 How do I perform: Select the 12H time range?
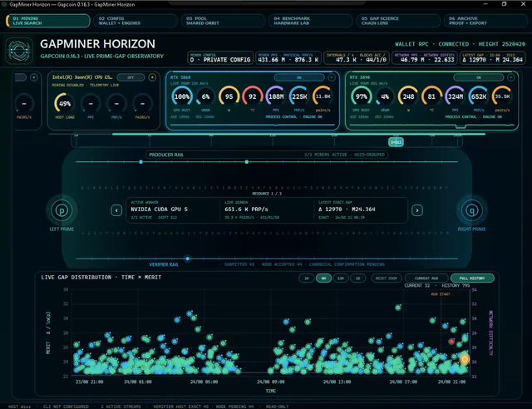point(340,278)
